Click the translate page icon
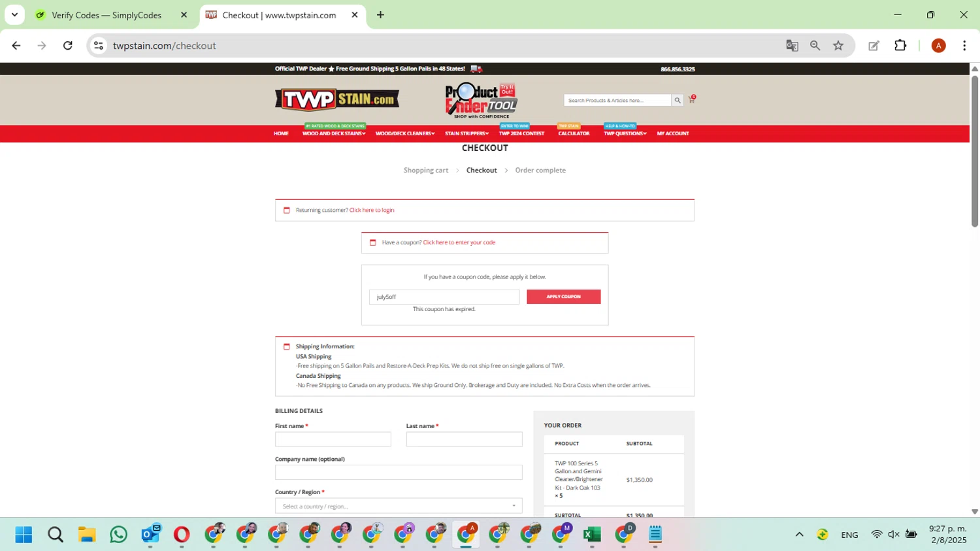 [x=792, y=46]
